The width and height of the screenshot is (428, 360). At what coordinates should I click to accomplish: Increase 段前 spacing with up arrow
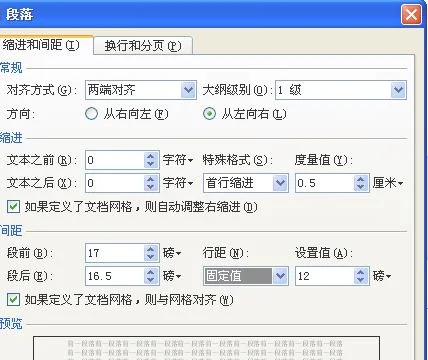click(x=151, y=249)
